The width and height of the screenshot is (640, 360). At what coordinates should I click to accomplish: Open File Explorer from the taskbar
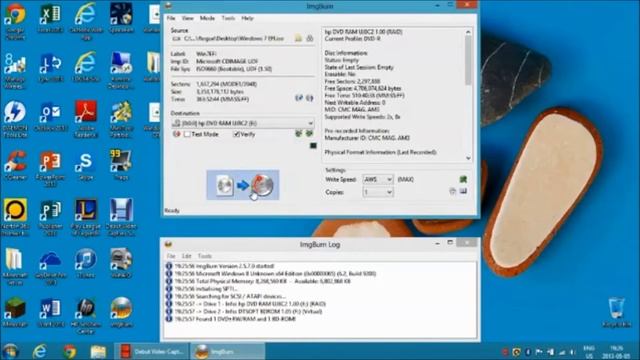coord(98,351)
